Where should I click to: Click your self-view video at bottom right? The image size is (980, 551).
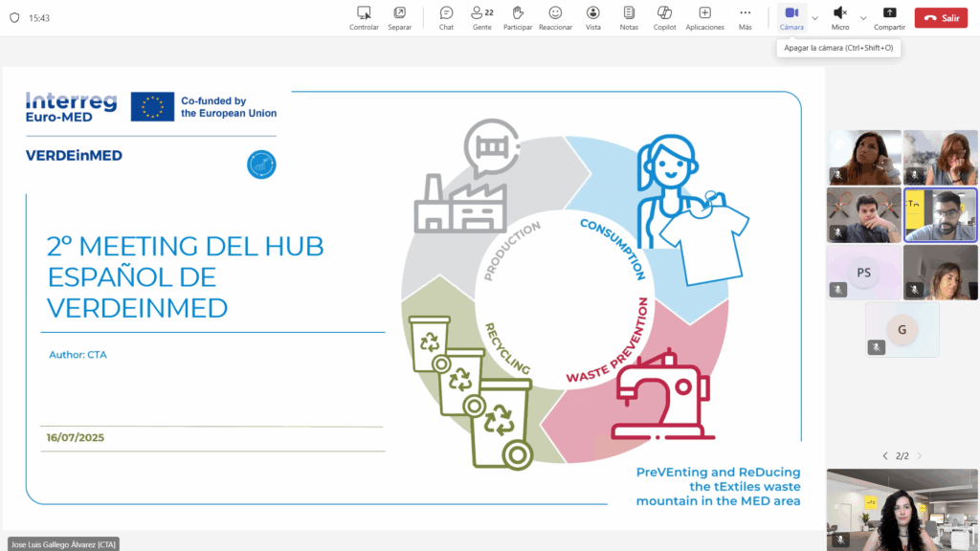(902, 510)
